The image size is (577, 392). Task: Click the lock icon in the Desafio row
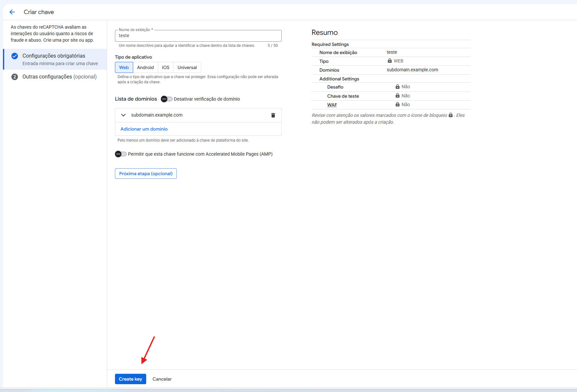coord(398,87)
